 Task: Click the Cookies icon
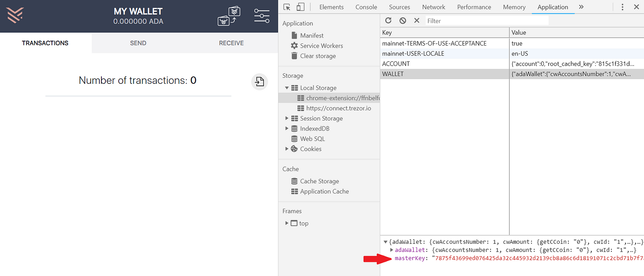[x=294, y=149]
